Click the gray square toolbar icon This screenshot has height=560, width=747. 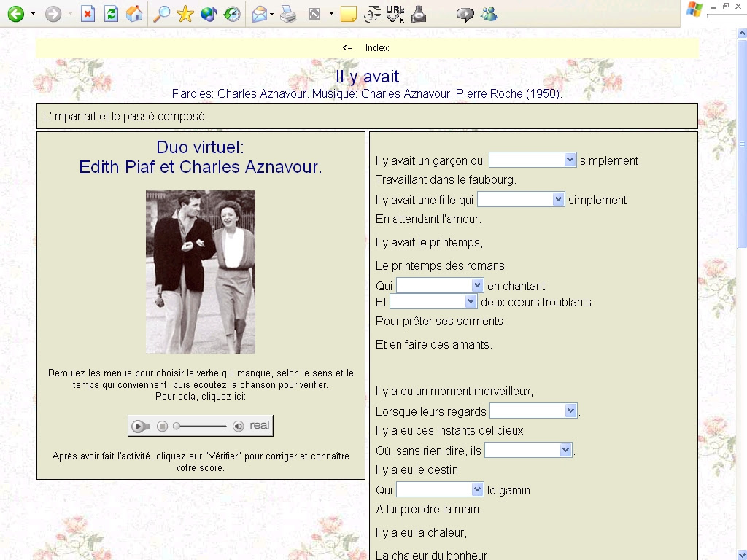[314, 15]
